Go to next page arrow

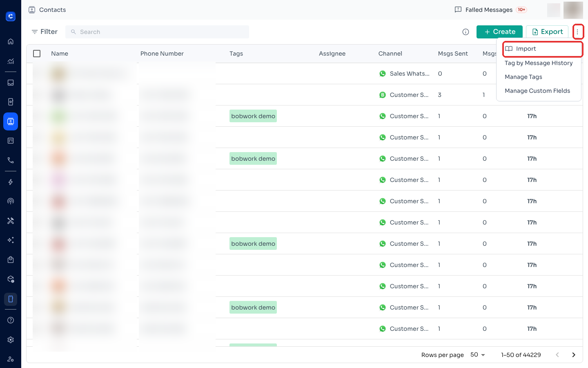(574, 355)
